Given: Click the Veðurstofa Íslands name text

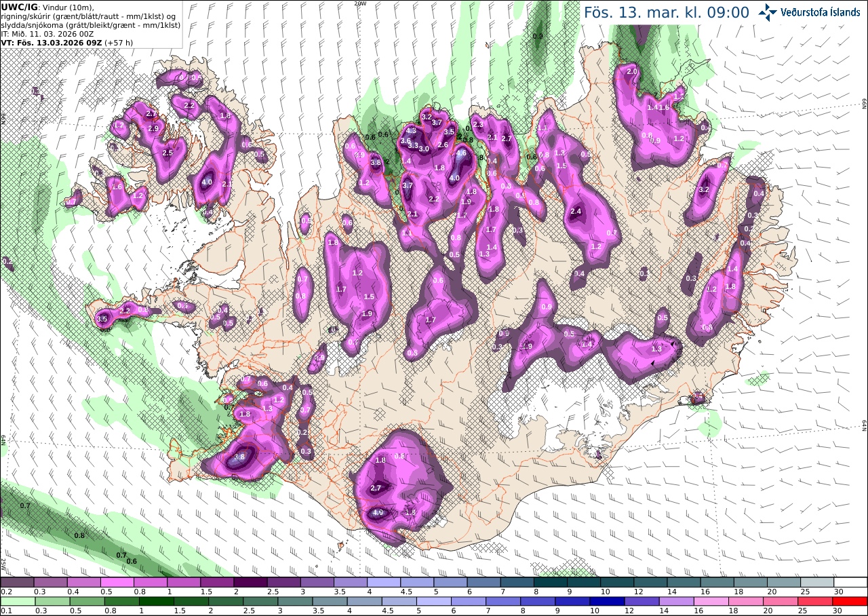Looking at the screenshot, I should pyautogui.click(x=820, y=12).
